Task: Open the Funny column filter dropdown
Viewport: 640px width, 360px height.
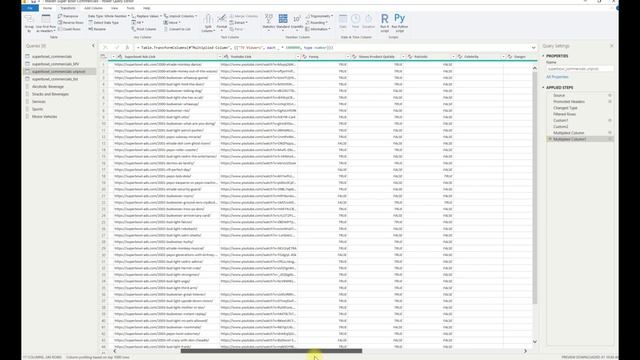Action: click(x=348, y=56)
